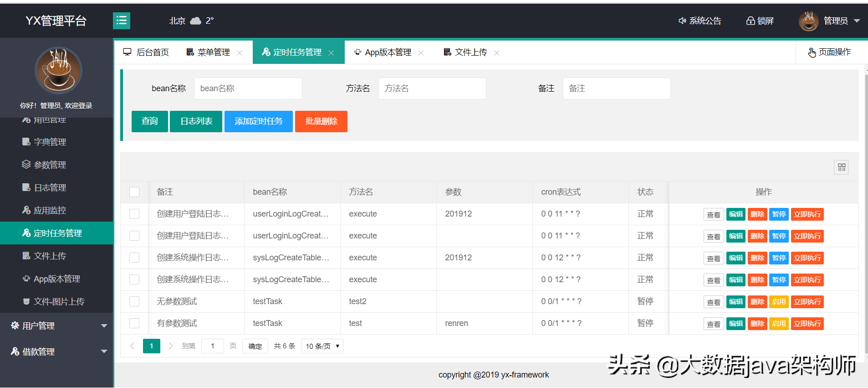Close the 菜单管理 tab
Viewport: 868px width, 388px height.
pyautogui.click(x=240, y=53)
